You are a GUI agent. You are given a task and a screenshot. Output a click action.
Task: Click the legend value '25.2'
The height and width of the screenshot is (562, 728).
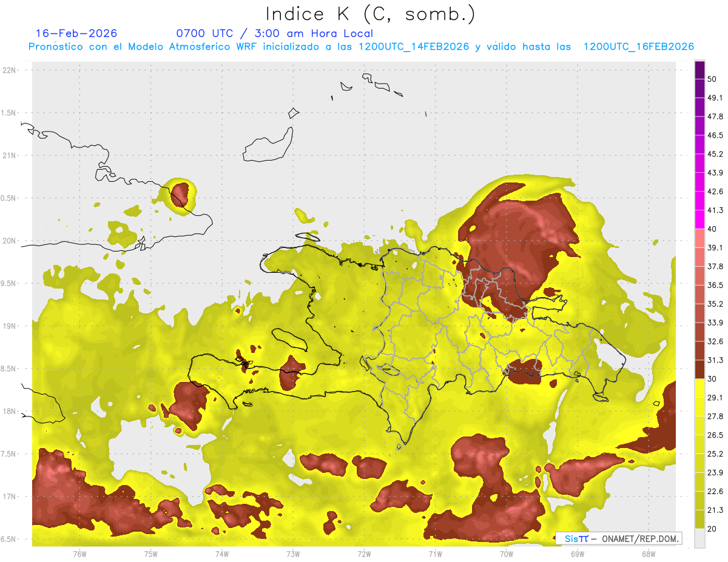[x=715, y=454]
